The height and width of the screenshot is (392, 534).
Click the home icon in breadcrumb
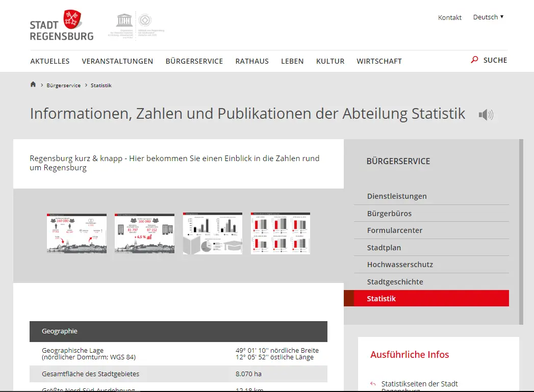[33, 85]
